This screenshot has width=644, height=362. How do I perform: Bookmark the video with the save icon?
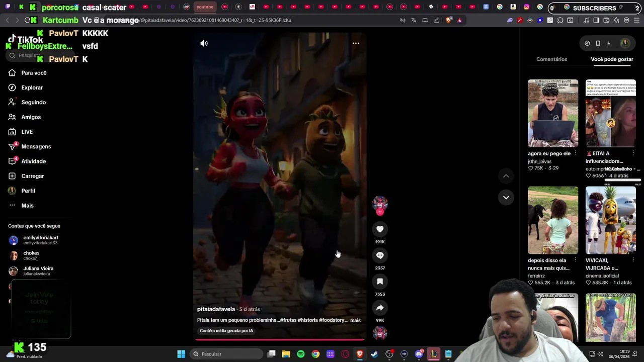point(380,282)
